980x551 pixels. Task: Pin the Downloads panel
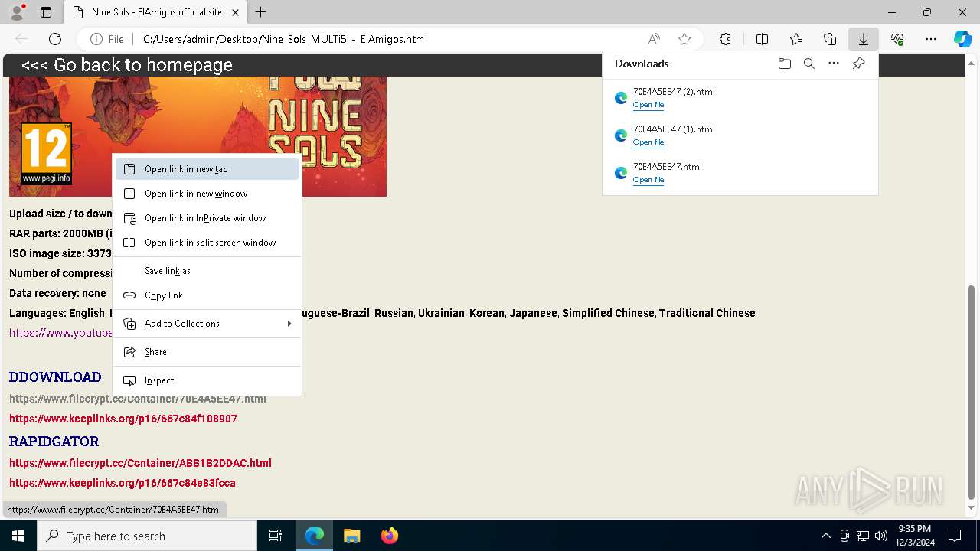(858, 64)
